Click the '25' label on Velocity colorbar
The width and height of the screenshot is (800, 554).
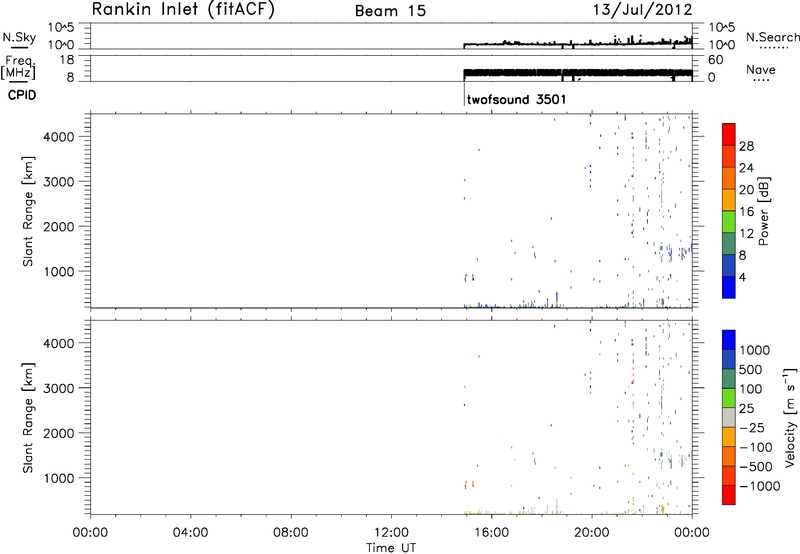747,409
